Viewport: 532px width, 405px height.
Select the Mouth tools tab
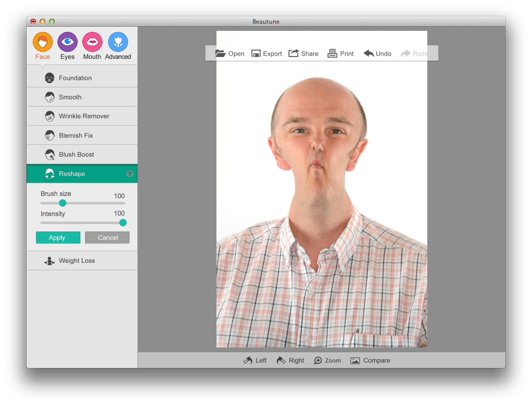click(x=92, y=43)
